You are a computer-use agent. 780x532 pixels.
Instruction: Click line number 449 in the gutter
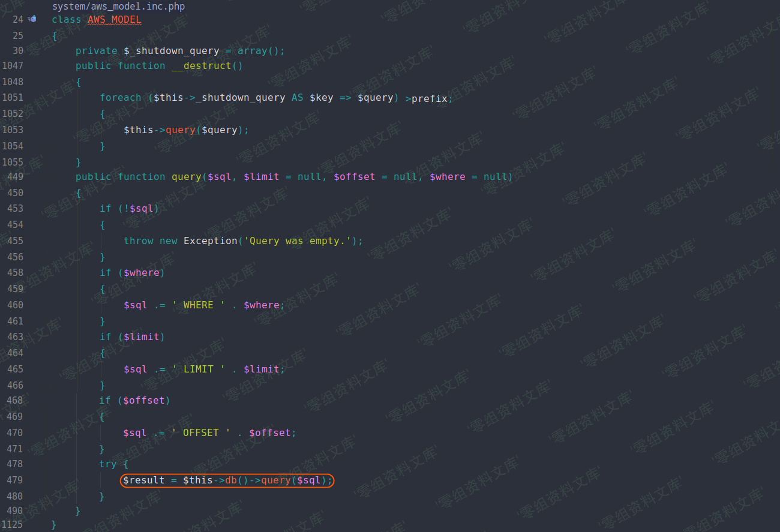coord(15,176)
